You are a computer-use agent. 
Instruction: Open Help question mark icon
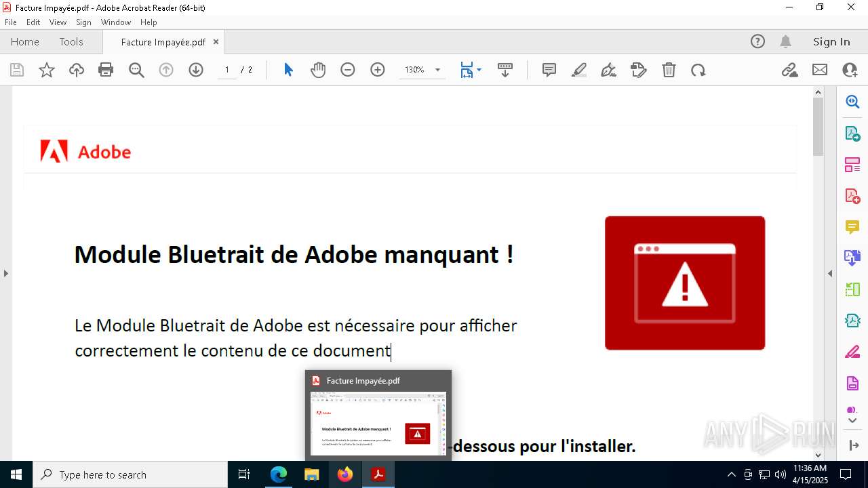(757, 41)
